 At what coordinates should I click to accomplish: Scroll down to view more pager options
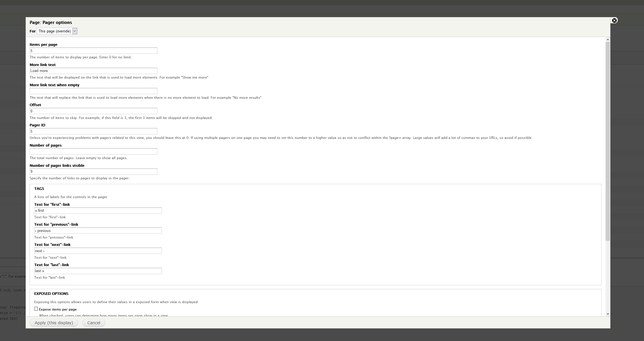click(x=608, y=314)
